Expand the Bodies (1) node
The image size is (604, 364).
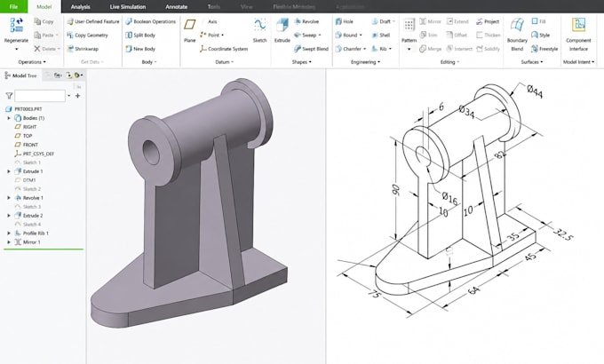pyautogui.click(x=9, y=118)
